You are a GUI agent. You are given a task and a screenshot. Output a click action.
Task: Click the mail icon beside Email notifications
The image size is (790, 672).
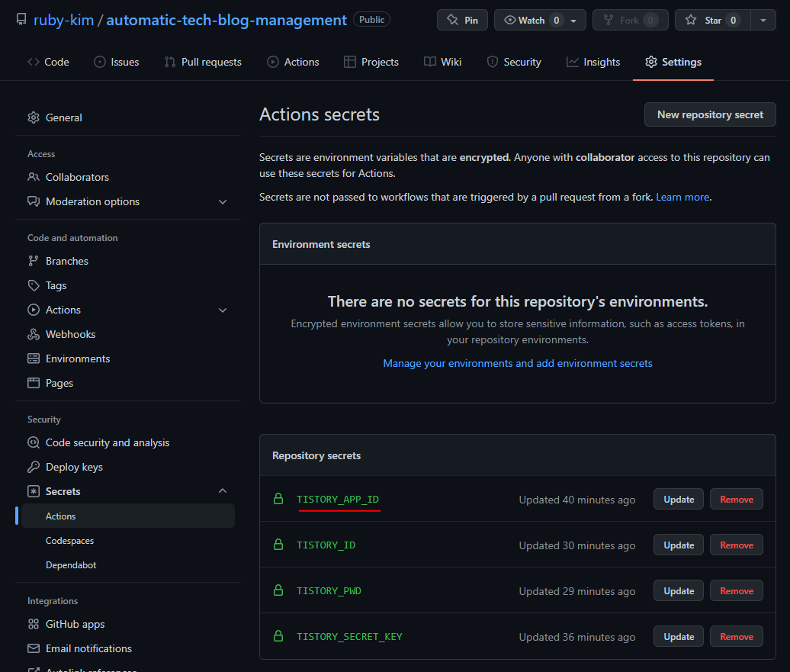(x=34, y=649)
